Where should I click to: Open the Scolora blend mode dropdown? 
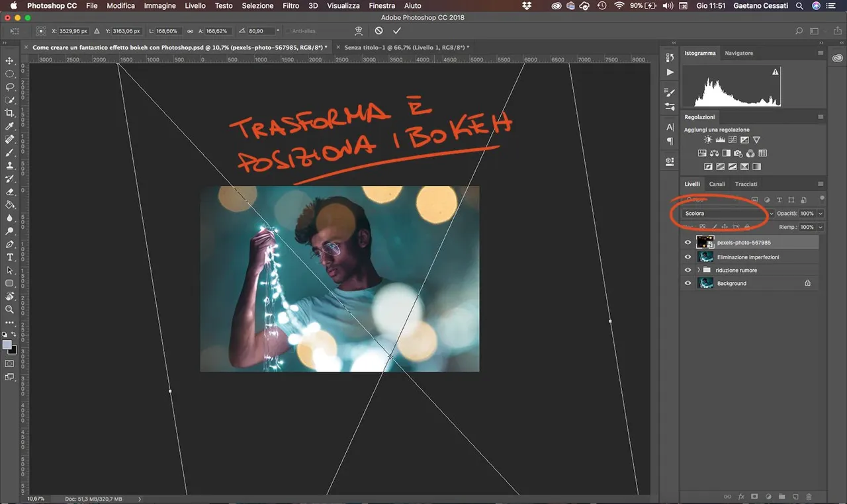(x=727, y=214)
